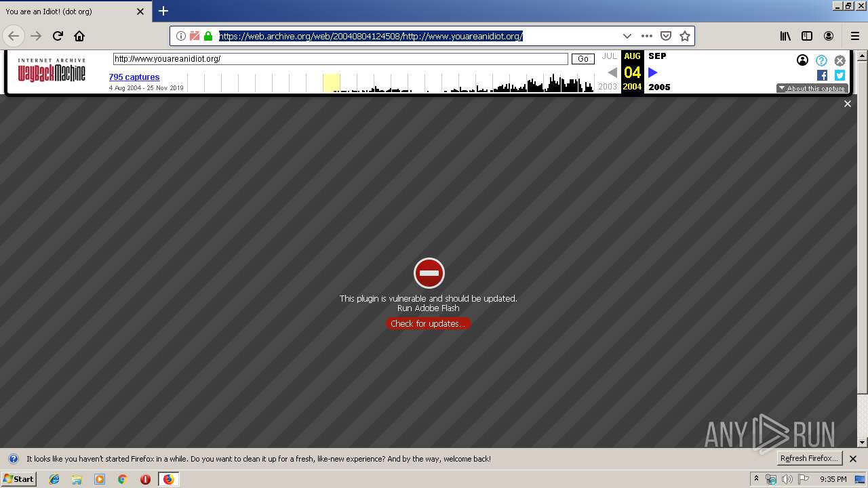Viewport: 868px width, 488px height.
Task: Launch Opera from the taskbar
Action: coord(145,479)
